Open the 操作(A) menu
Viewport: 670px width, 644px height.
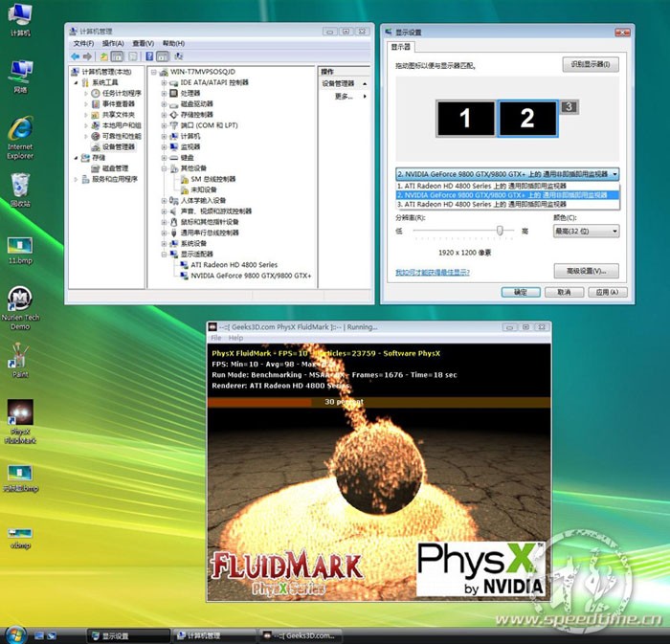113,44
